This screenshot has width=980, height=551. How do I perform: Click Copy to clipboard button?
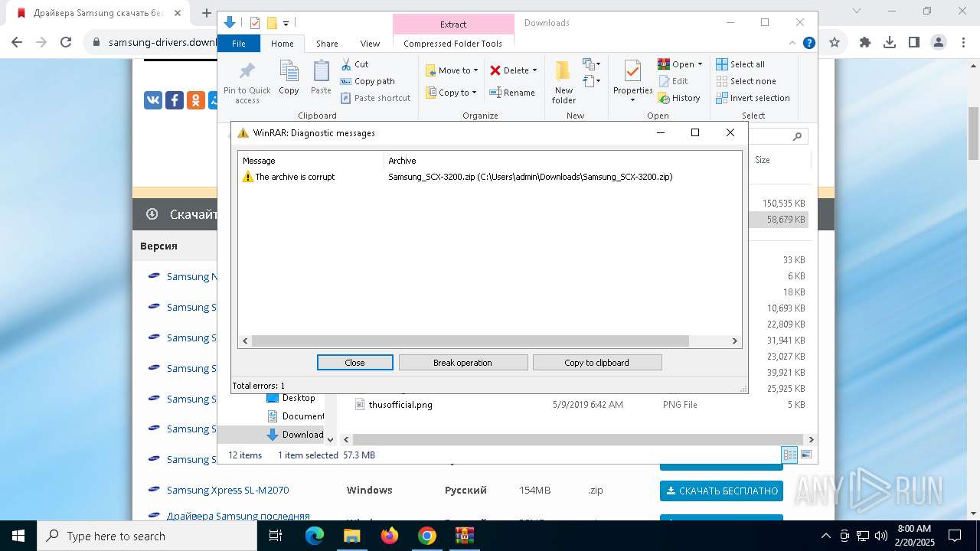point(597,363)
